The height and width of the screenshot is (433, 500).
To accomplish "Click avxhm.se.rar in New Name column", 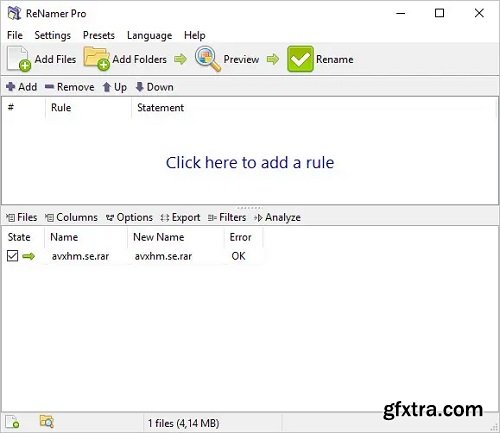I will click(x=163, y=256).
